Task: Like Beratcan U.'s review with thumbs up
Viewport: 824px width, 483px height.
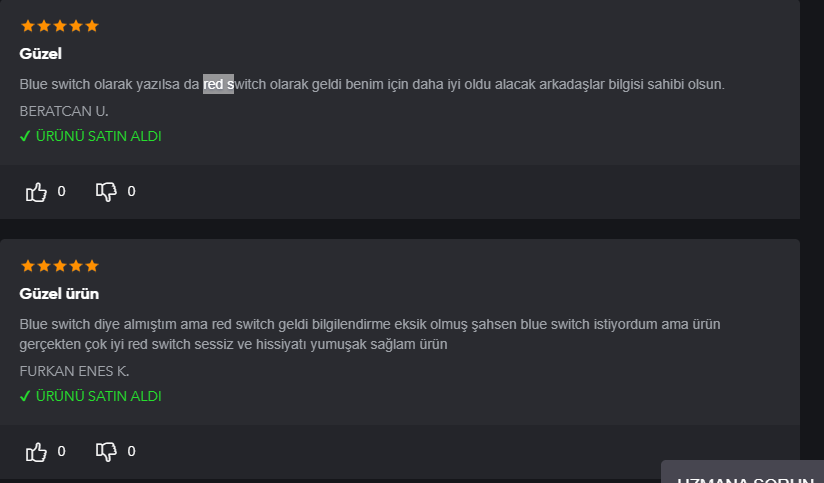Action: click(x=37, y=191)
